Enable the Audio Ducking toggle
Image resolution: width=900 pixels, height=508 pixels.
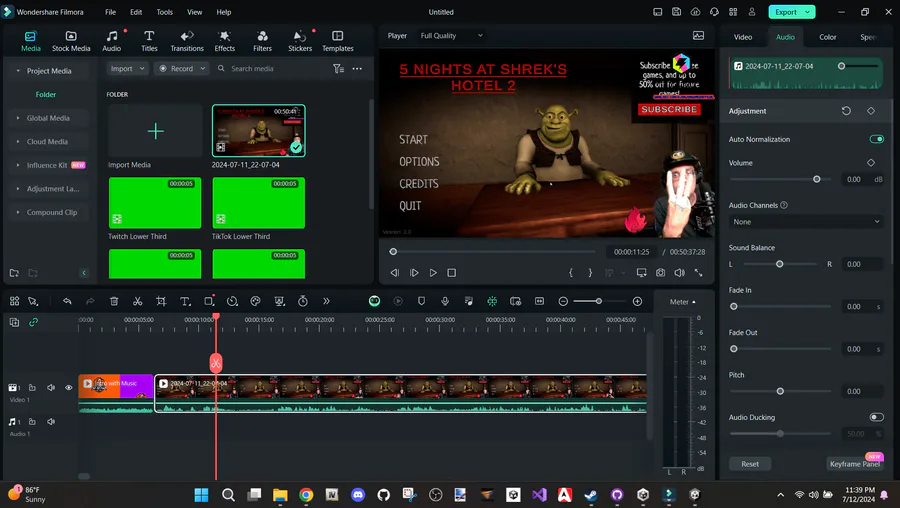coord(876,417)
